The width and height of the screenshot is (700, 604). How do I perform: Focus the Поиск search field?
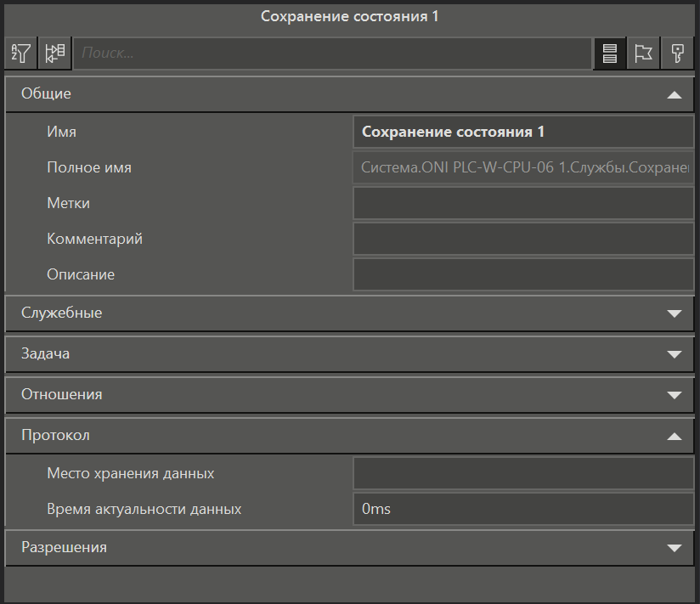pyautogui.click(x=333, y=54)
